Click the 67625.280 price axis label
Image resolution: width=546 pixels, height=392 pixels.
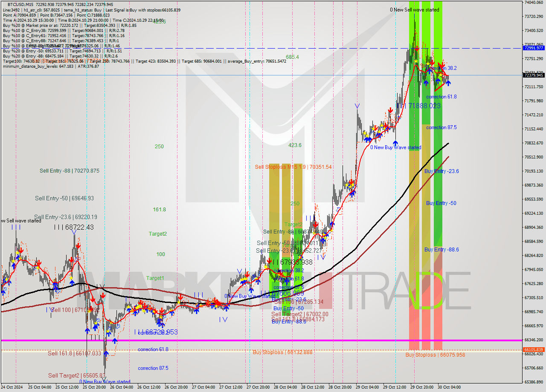point(534,284)
